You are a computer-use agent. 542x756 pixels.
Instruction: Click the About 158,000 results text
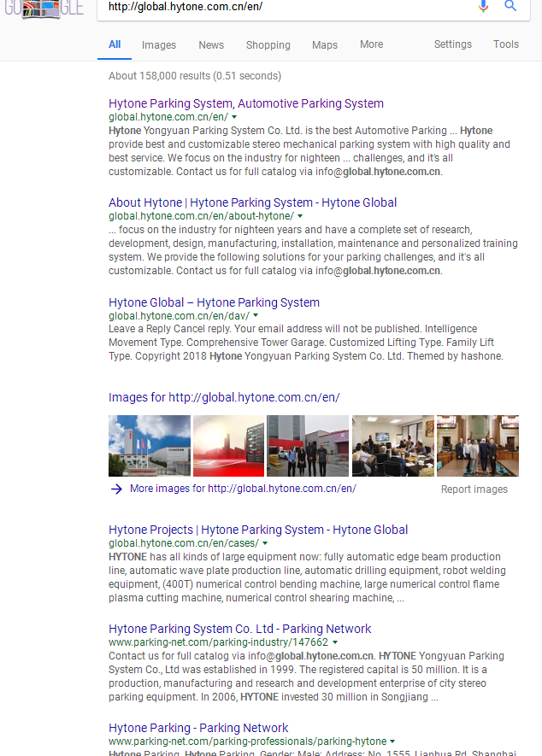coord(195,76)
